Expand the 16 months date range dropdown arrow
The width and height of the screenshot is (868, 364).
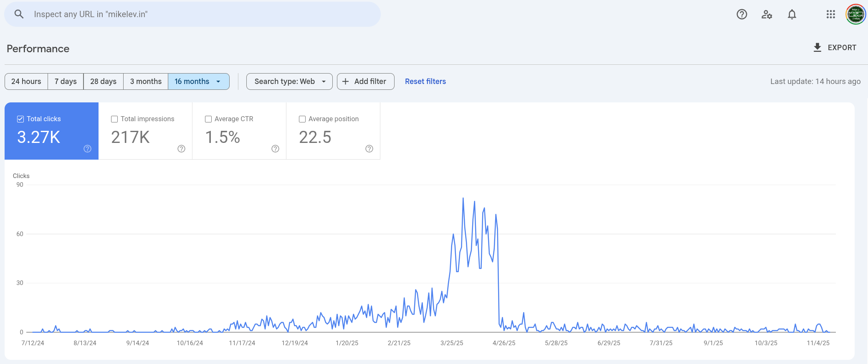pos(218,81)
